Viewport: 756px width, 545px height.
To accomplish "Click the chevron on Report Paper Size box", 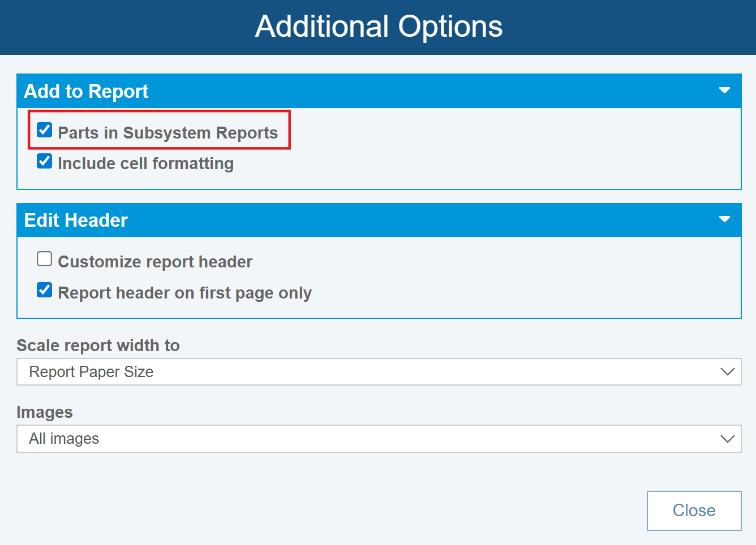I will [x=727, y=372].
